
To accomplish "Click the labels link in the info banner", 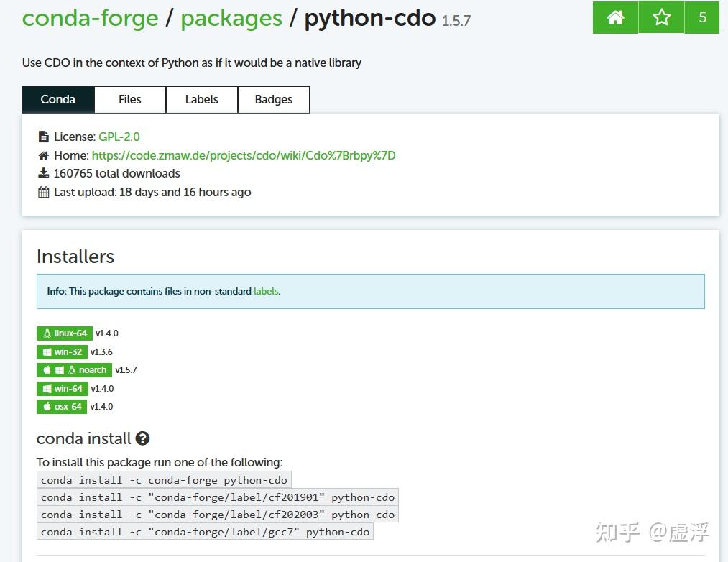I will 266,291.
